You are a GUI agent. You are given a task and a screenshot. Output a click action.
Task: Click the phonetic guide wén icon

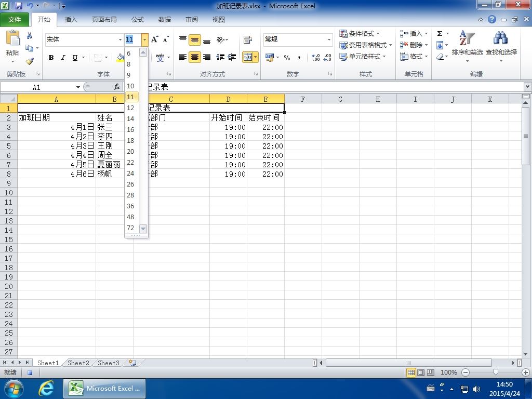pos(160,57)
